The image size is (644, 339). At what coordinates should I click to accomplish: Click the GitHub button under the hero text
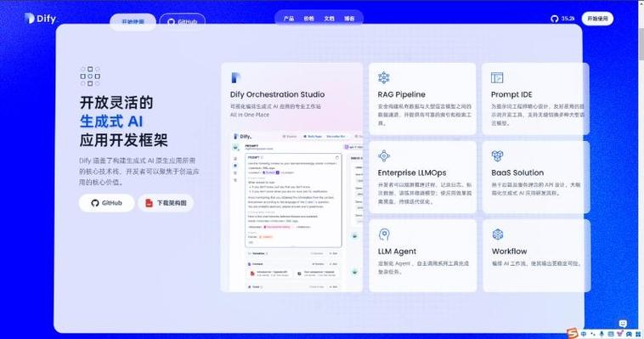tap(106, 203)
